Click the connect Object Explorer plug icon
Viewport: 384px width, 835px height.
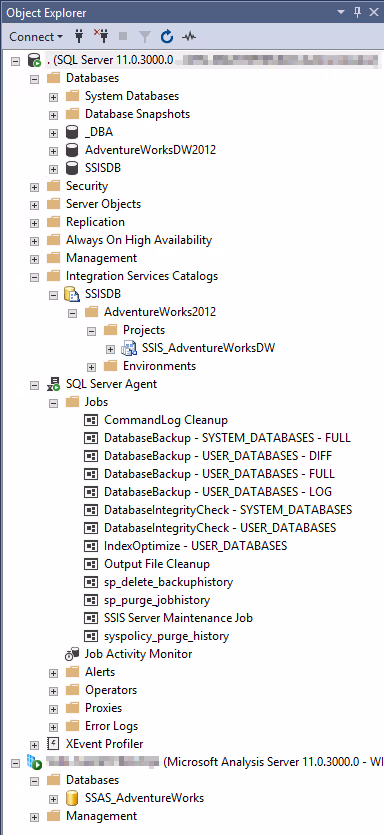point(79,37)
